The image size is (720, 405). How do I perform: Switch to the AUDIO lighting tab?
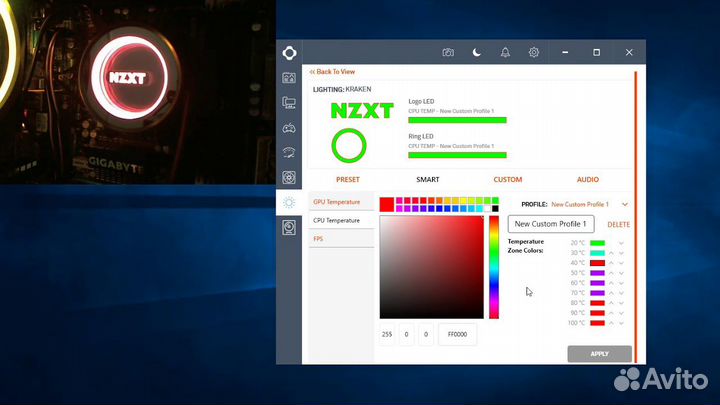coord(588,180)
